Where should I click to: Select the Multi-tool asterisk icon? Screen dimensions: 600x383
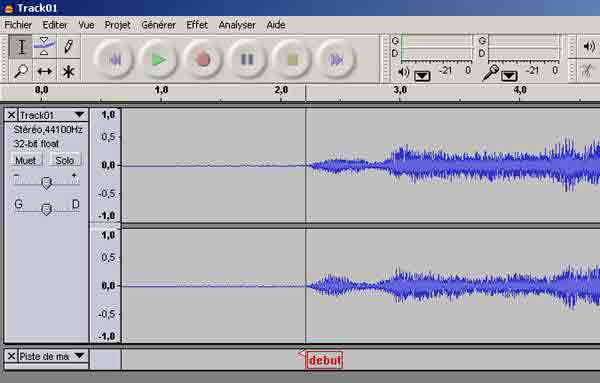pos(68,71)
